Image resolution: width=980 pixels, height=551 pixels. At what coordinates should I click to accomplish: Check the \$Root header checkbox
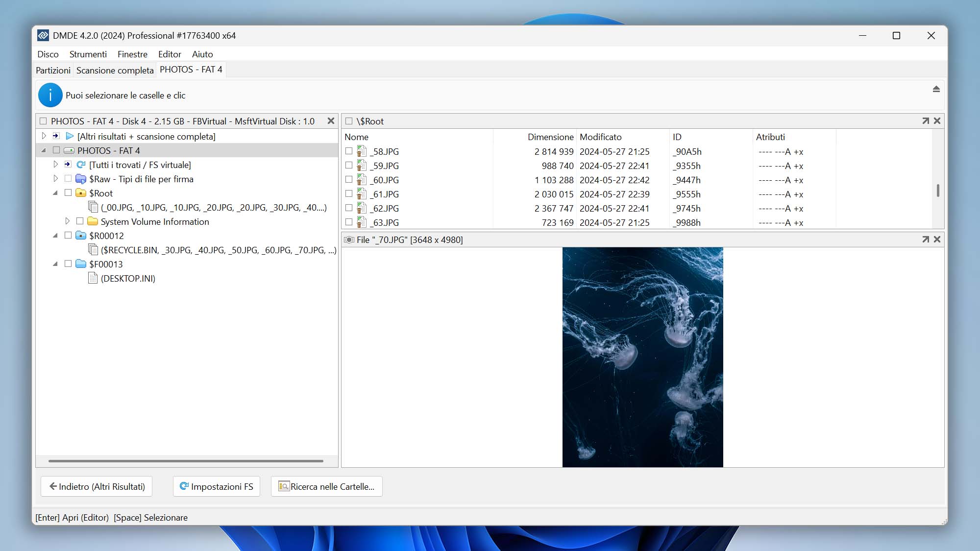click(x=348, y=120)
